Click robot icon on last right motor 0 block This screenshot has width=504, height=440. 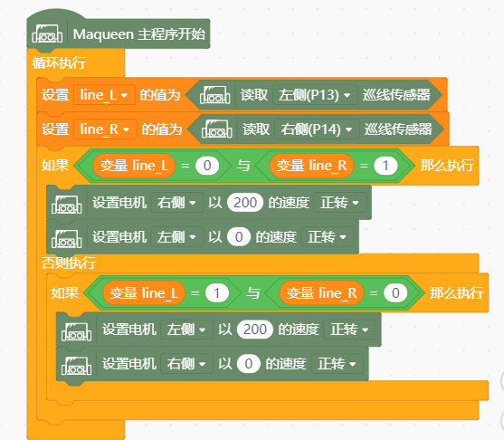[x=77, y=366]
